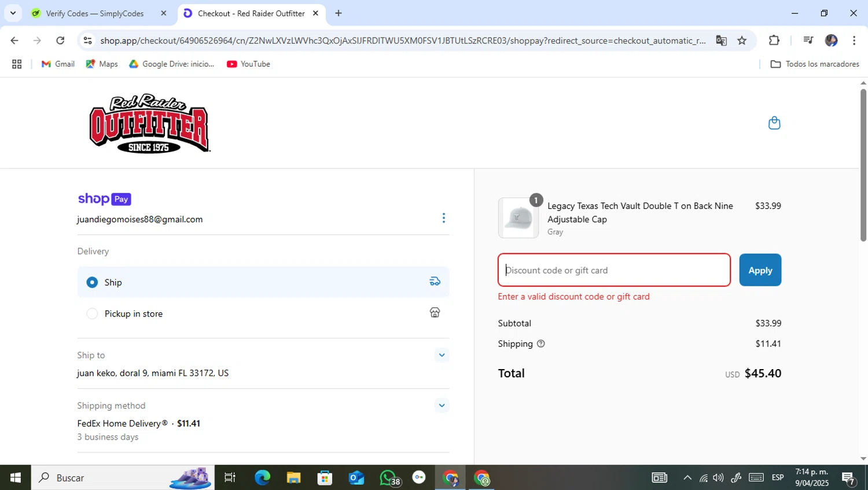Image resolution: width=868 pixels, height=490 pixels.
Task: Click the email juandiegomoises88@gmail.com
Action: tap(140, 219)
